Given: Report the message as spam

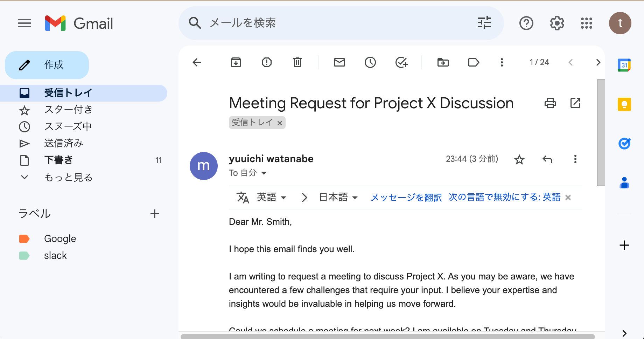Looking at the screenshot, I should coord(267,62).
